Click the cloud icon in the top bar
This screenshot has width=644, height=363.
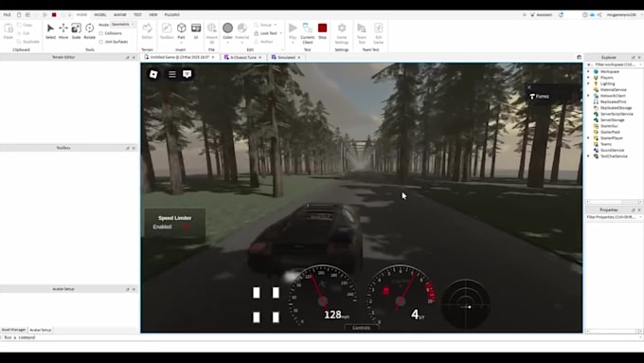pos(592,15)
